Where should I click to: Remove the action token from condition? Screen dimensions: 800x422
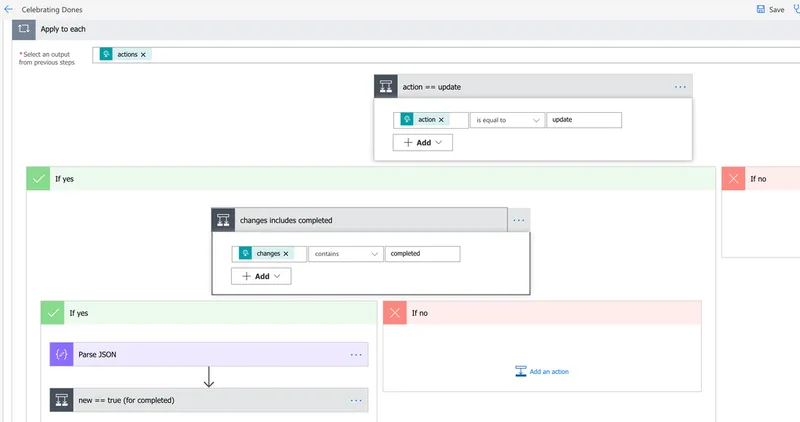[x=441, y=120]
